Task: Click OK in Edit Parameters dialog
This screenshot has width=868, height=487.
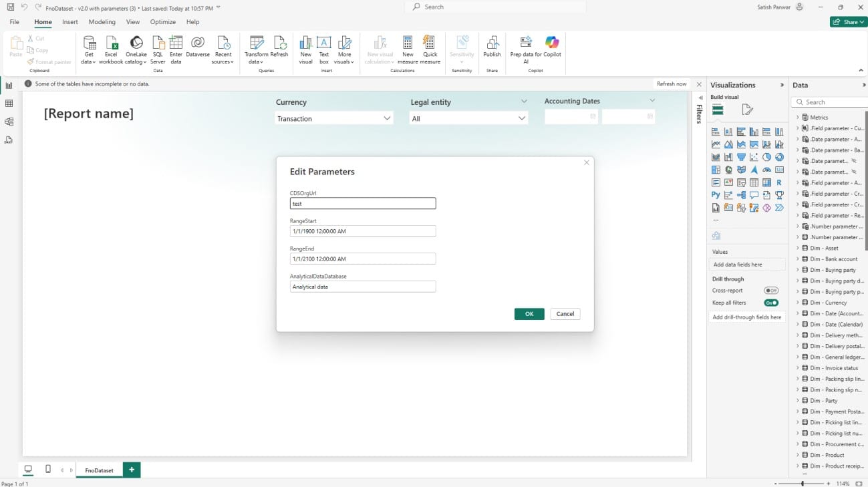Action: coord(529,314)
